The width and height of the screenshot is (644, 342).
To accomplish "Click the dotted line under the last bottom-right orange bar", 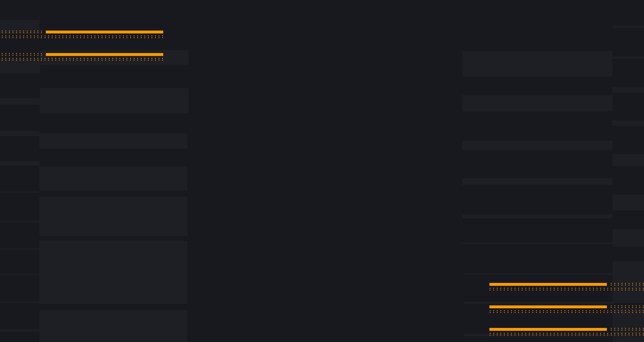I will (x=566, y=334).
